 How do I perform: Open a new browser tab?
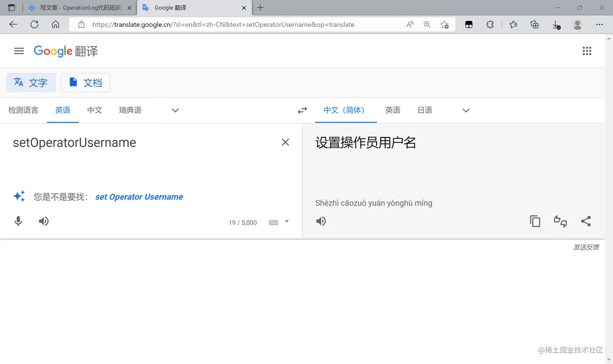point(260,7)
